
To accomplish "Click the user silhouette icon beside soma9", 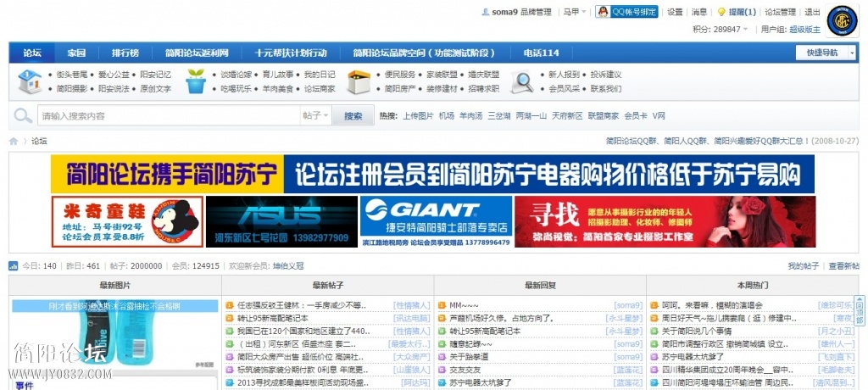I will (x=486, y=12).
